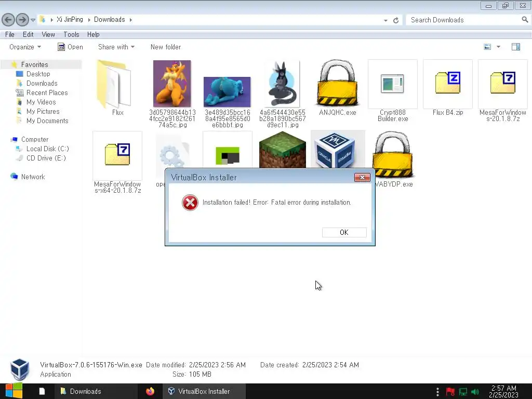This screenshot has width=532, height=399.
Task: Open My Videos in the sidebar
Action: click(x=41, y=102)
